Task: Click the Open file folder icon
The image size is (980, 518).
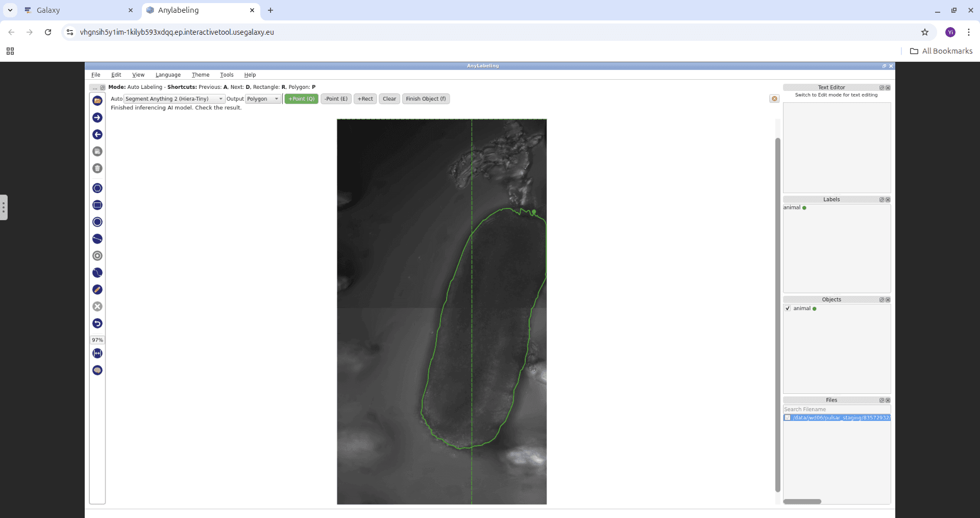Action: [x=97, y=101]
